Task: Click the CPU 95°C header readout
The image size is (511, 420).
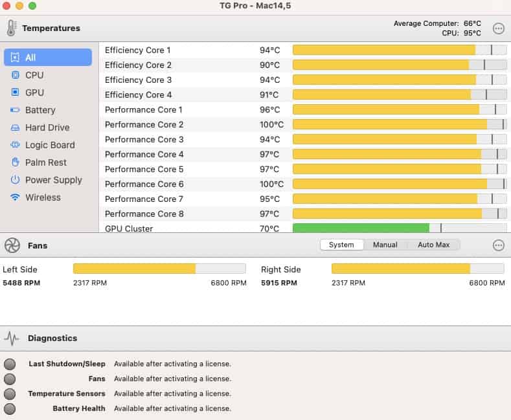Action: pyautogui.click(x=461, y=33)
